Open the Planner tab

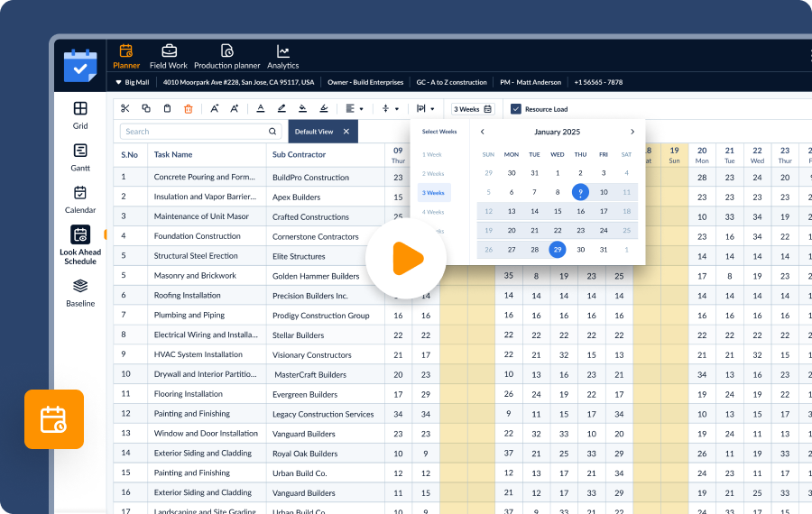click(126, 57)
